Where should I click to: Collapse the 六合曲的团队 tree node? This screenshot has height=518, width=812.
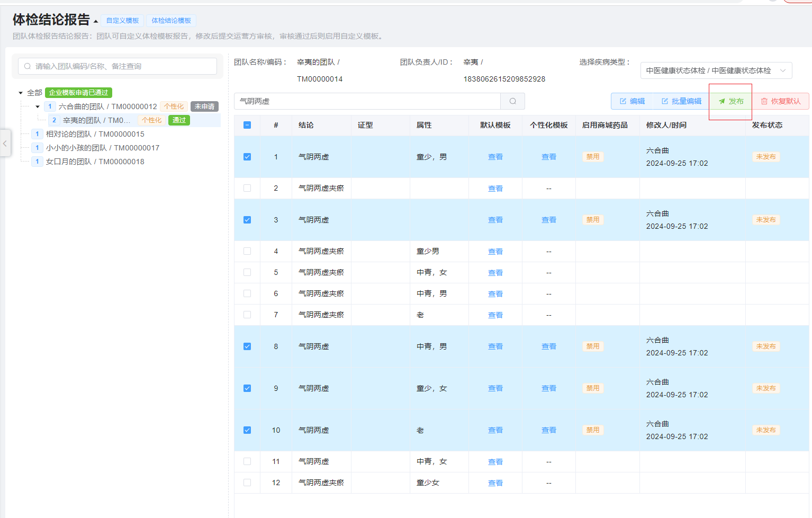click(x=38, y=106)
